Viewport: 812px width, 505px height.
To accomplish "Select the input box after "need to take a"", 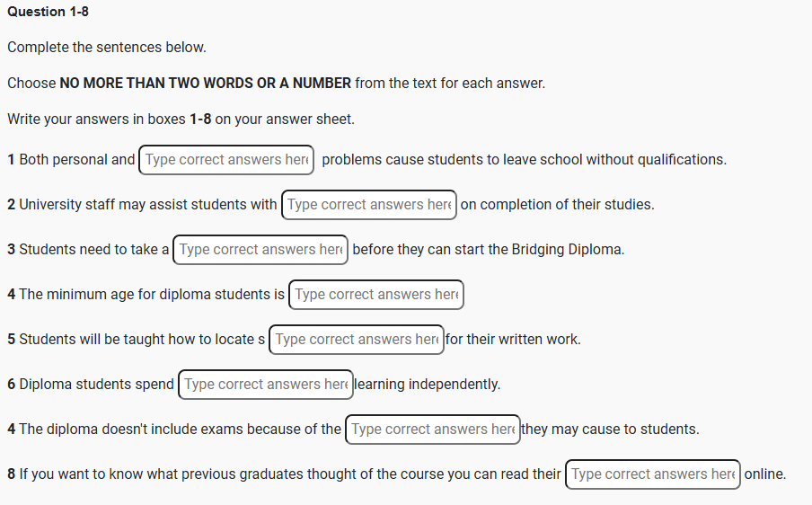I will tap(260, 250).
